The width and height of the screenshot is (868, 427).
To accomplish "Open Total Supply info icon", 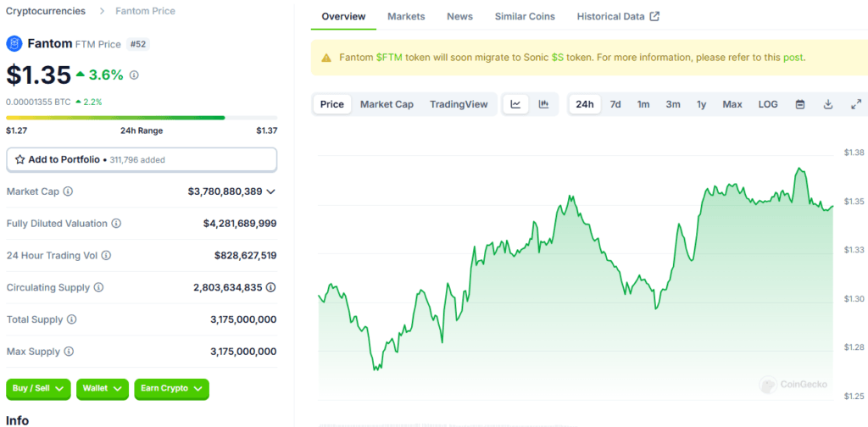I will coord(72,319).
